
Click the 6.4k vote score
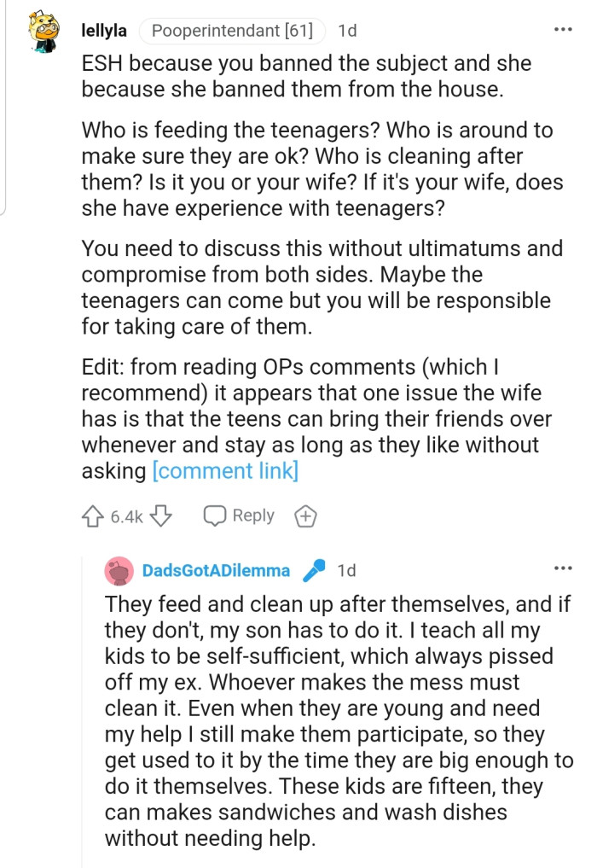point(127,516)
